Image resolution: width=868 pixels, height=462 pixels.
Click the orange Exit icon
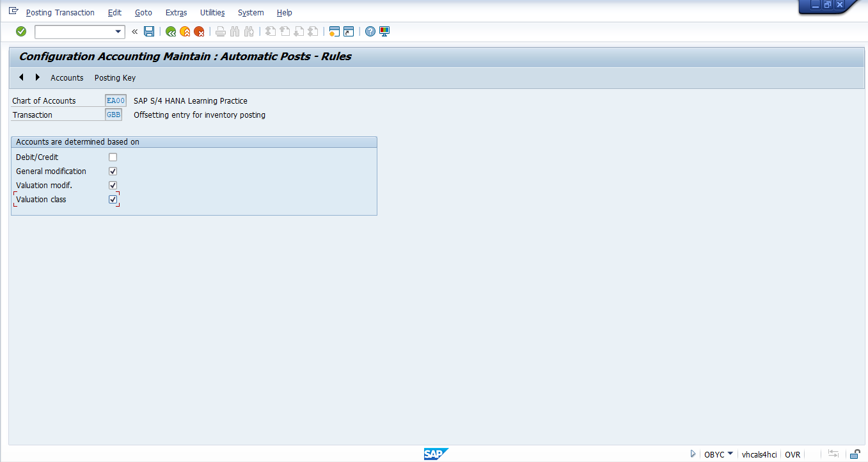tap(185, 31)
